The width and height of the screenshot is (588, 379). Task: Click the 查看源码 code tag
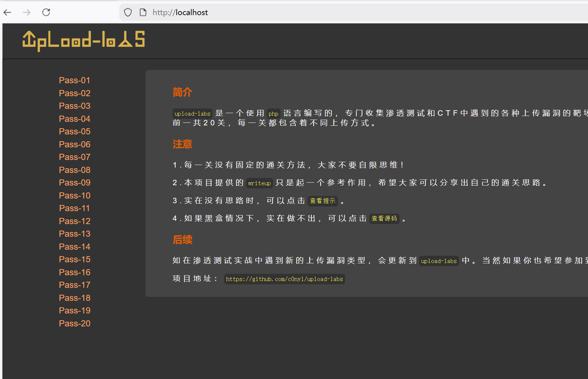[x=384, y=218]
